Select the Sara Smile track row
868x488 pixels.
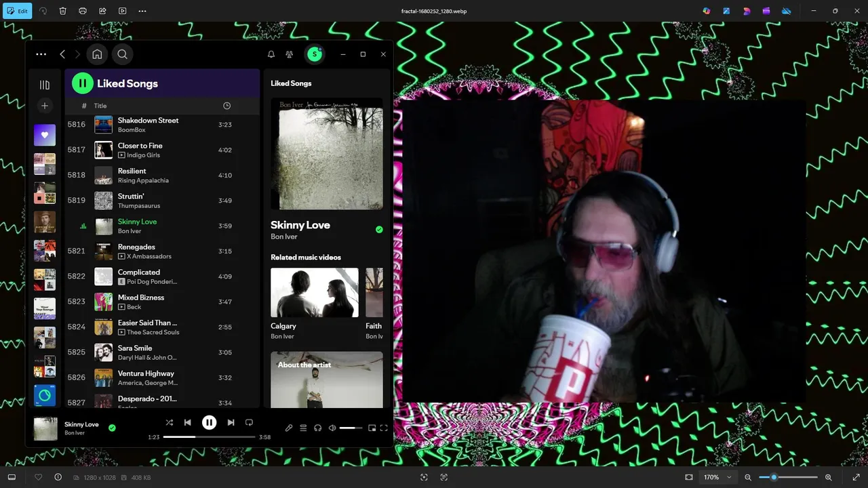[162, 352]
